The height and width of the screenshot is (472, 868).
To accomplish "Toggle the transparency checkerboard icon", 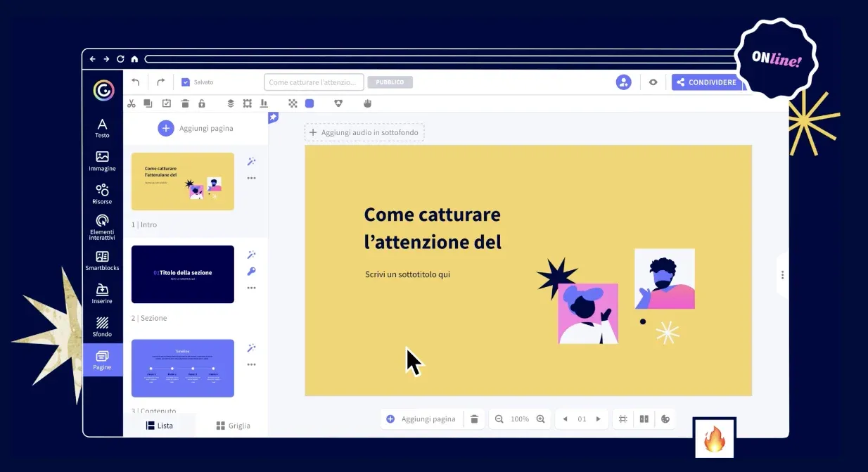I will [x=293, y=103].
